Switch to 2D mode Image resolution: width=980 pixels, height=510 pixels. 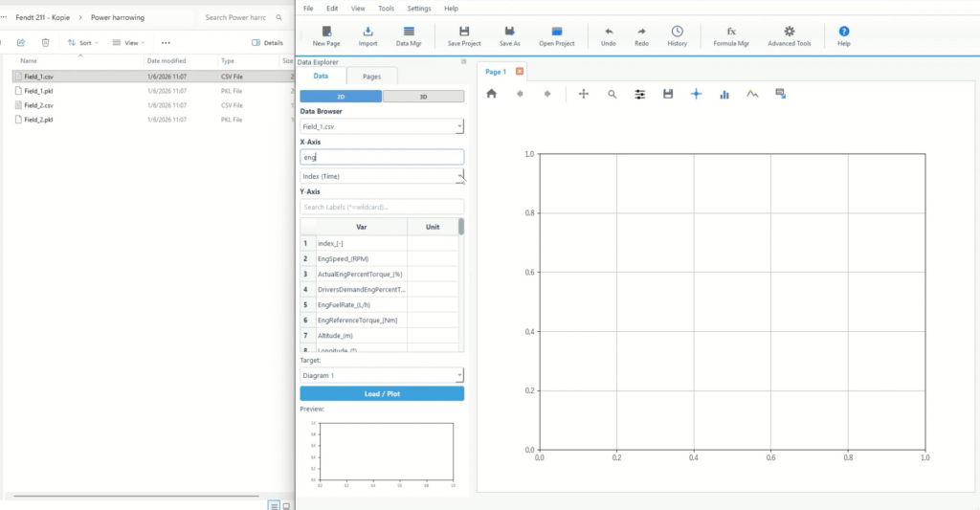pos(341,97)
